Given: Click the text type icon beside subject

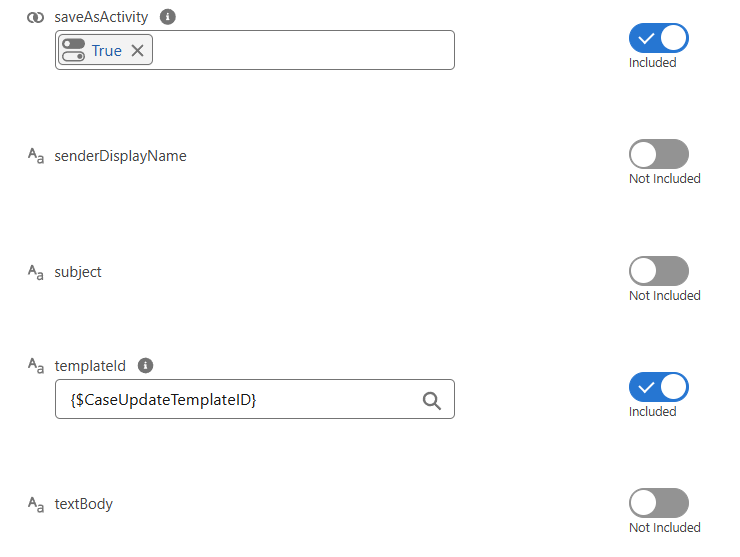Looking at the screenshot, I should [x=36, y=272].
